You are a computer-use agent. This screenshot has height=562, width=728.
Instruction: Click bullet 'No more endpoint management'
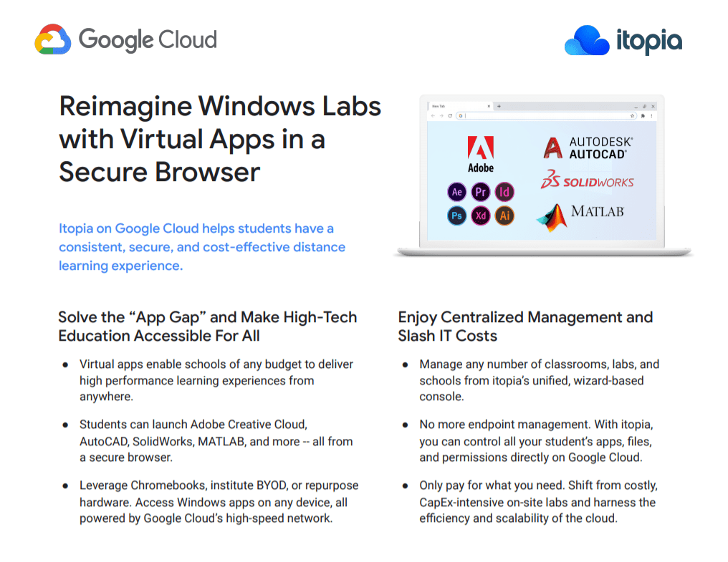pyautogui.click(x=536, y=441)
